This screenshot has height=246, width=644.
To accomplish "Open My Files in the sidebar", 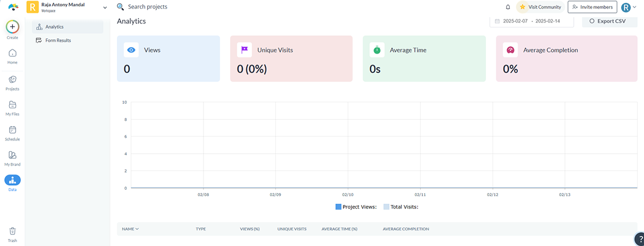I will click(12, 108).
